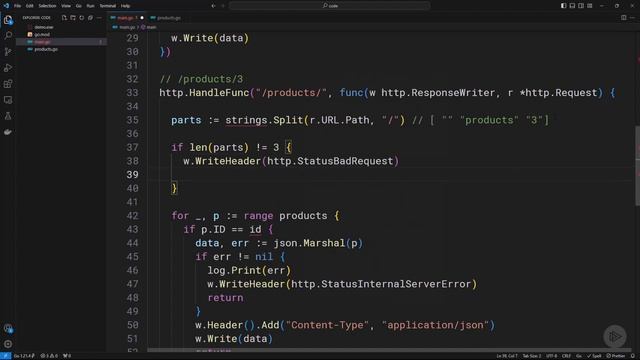This screenshot has width=640, height=360.
Task: Open the Source Control view
Action: [8, 51]
